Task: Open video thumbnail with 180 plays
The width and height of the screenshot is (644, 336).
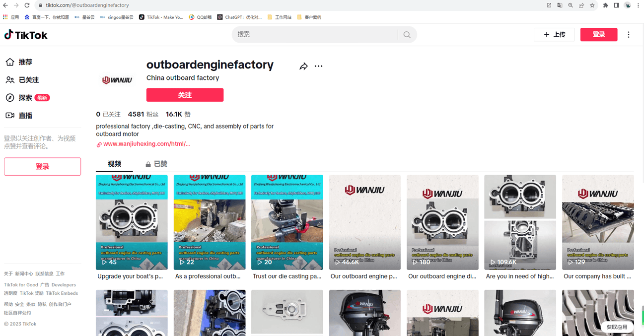Action: click(x=442, y=222)
